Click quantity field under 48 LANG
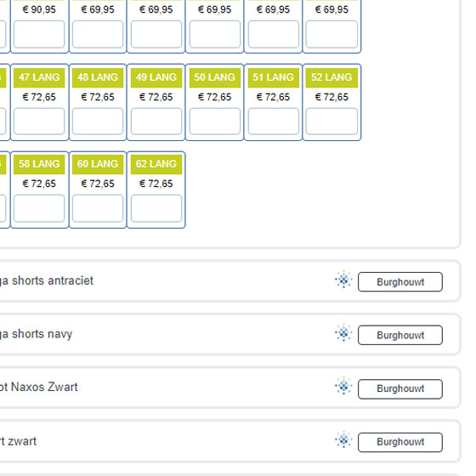The image size is (476, 476). [x=98, y=121]
